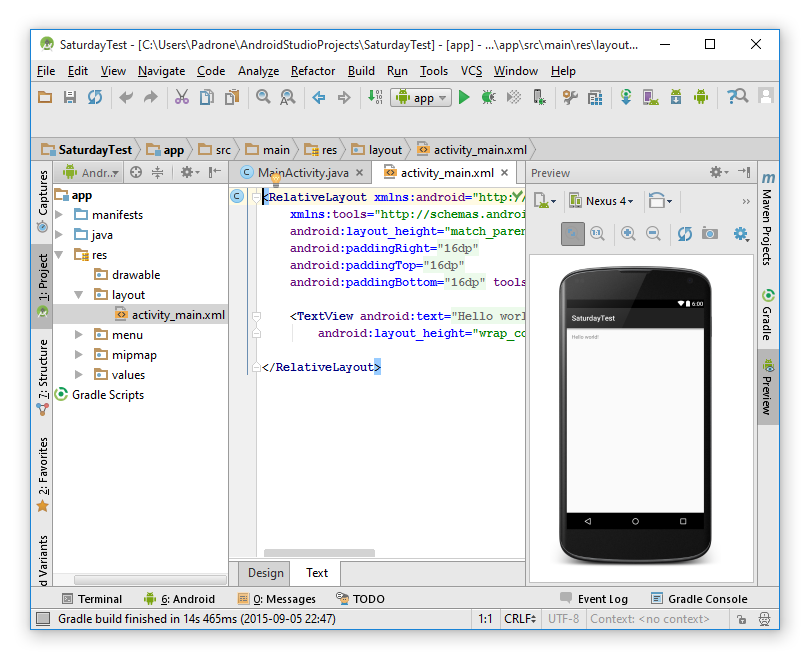Open the CRLF line separator selector
The image size is (810, 657).
pos(520,619)
